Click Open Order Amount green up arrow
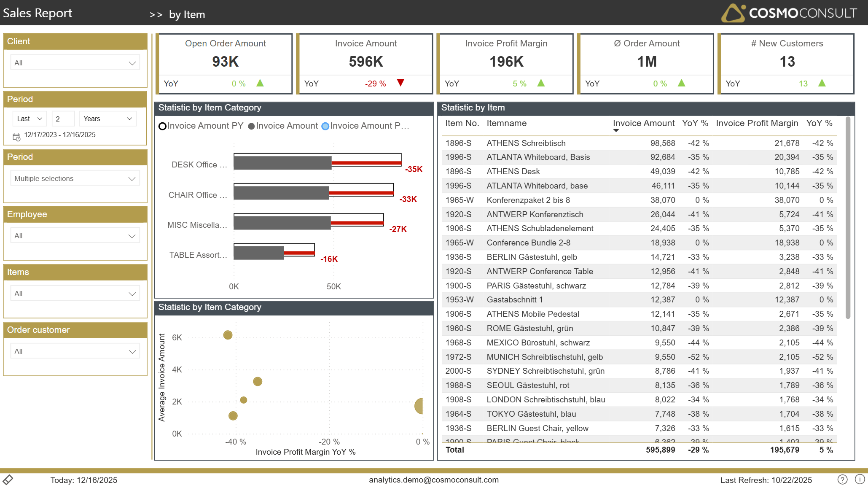 click(260, 83)
